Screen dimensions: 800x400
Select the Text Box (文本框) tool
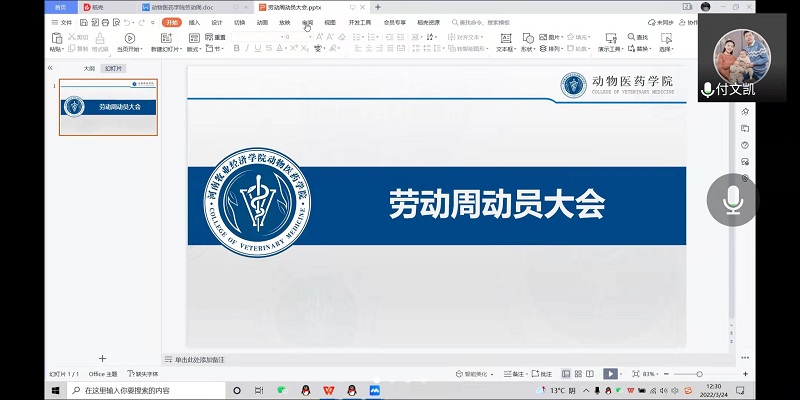coord(505,39)
